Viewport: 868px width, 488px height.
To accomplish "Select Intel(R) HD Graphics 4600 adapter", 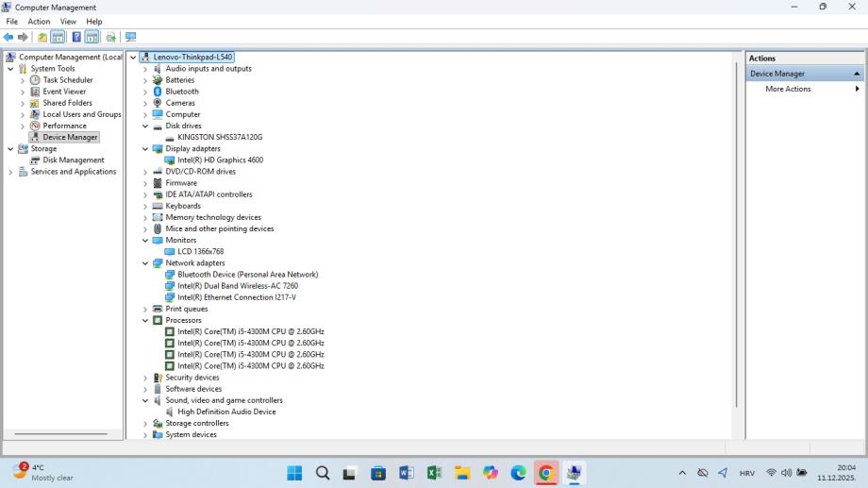I will (x=221, y=160).
